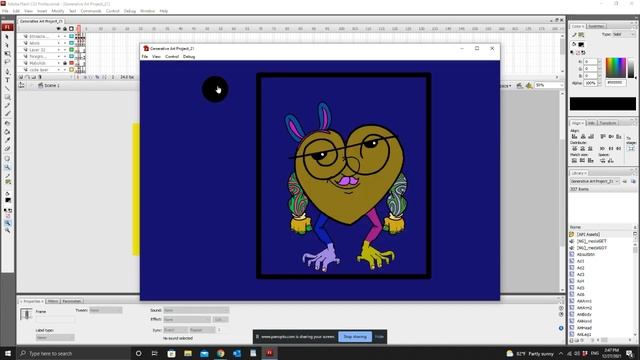The image size is (640, 360).
Task: Toggle the Show/Hide all layers eye icon
Action: (x=58, y=29)
